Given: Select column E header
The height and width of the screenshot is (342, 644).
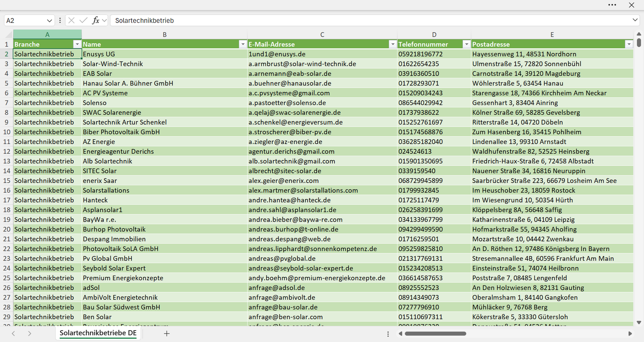Looking at the screenshot, I should (552, 34).
